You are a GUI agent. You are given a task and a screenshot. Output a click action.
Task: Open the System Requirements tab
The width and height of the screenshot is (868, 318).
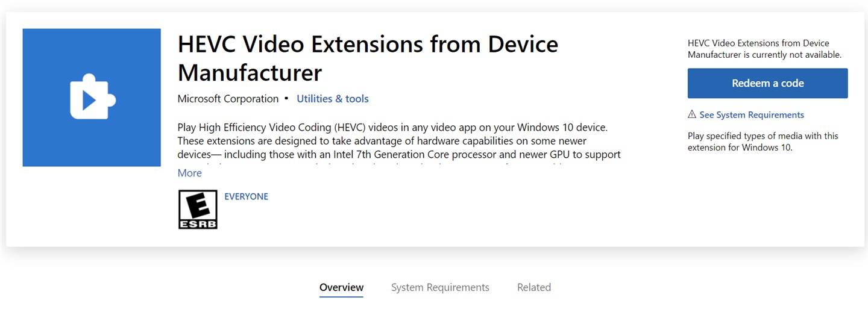[440, 287]
